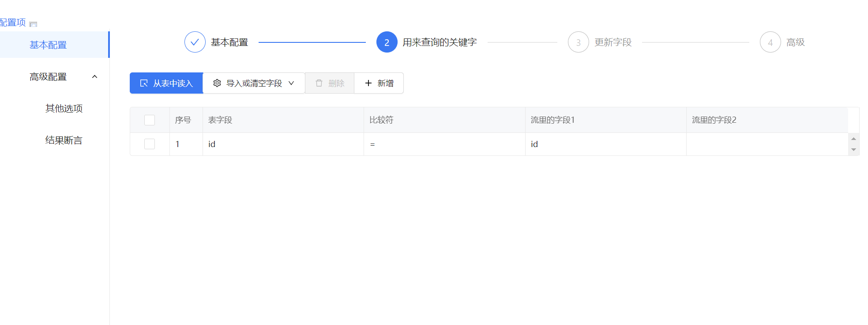Viewport: 868px width, 325px height.
Task: Click the 表字段 column header
Action: 283,120
